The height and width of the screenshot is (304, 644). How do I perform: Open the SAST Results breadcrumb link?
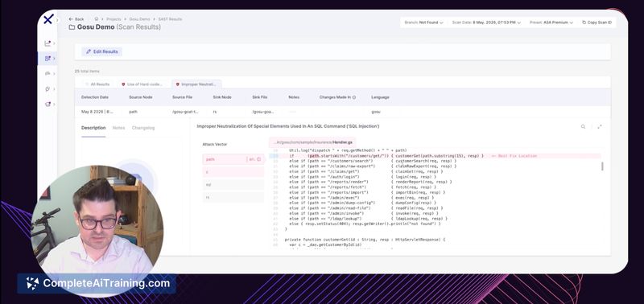point(170,18)
